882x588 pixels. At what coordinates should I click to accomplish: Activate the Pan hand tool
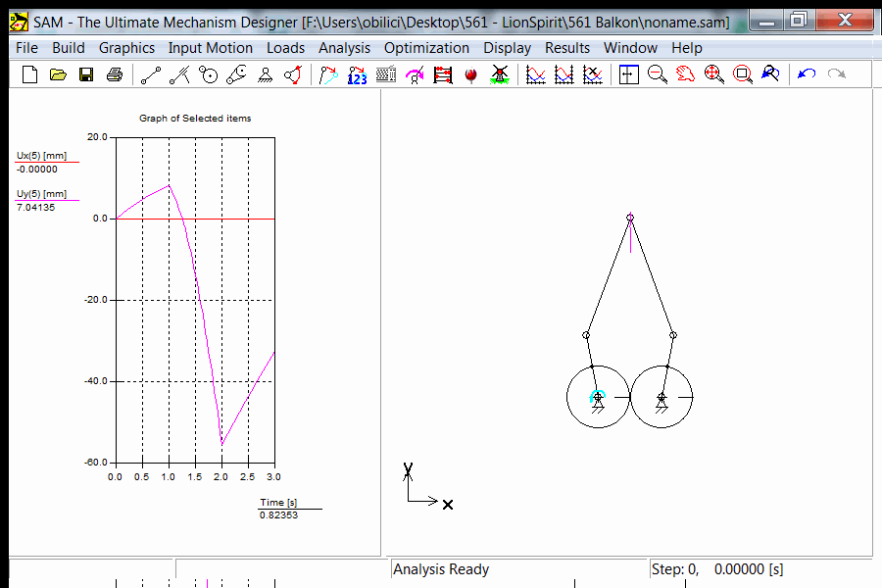(x=686, y=74)
